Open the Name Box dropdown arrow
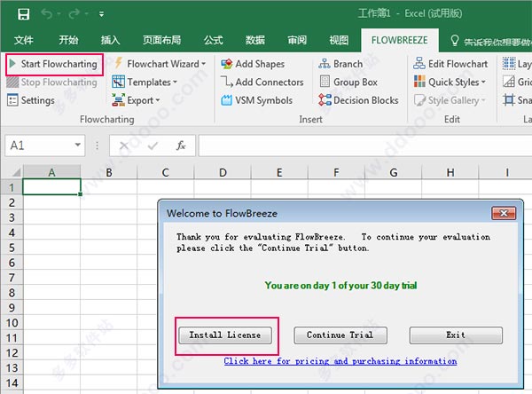The height and width of the screenshot is (394, 532). pos(78,145)
